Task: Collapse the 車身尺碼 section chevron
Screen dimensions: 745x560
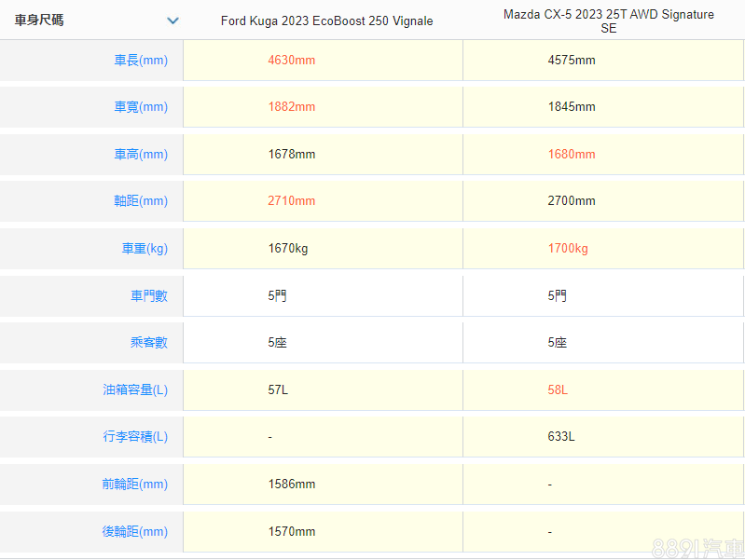Action: click(x=172, y=20)
